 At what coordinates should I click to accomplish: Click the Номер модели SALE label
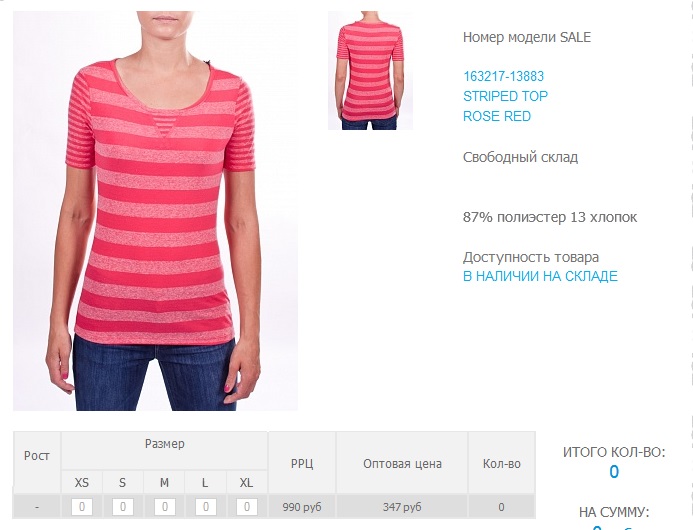[x=527, y=37]
